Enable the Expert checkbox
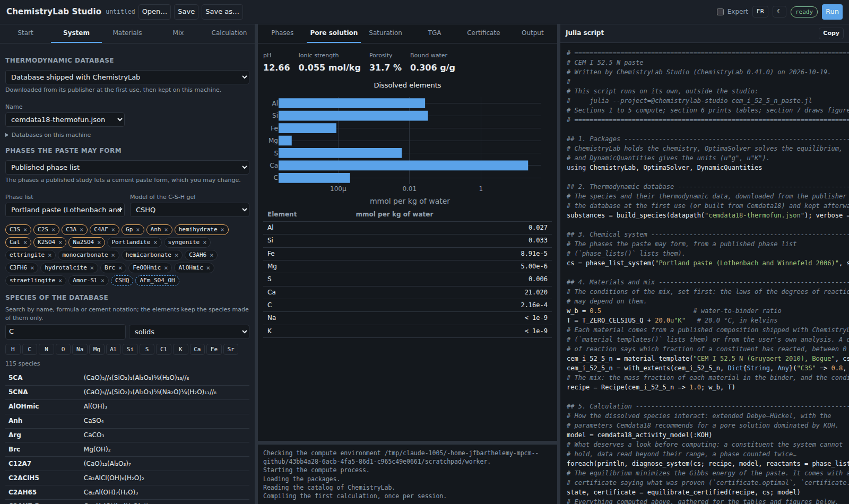849x504 pixels. coord(720,12)
